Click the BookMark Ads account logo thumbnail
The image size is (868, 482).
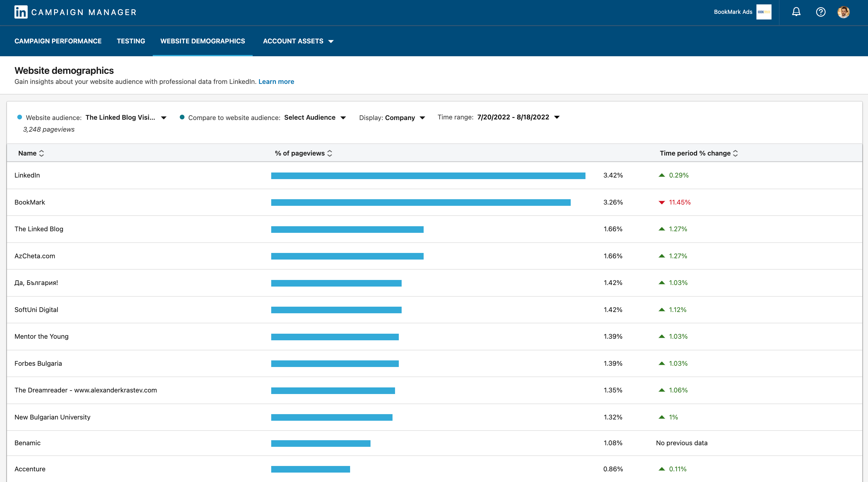(x=764, y=12)
